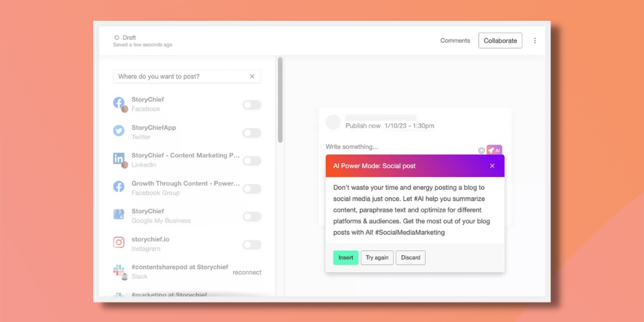Screen dimensions: 644x322
Task: Click the AI Power Mode: Social post title
Action: pos(374,166)
